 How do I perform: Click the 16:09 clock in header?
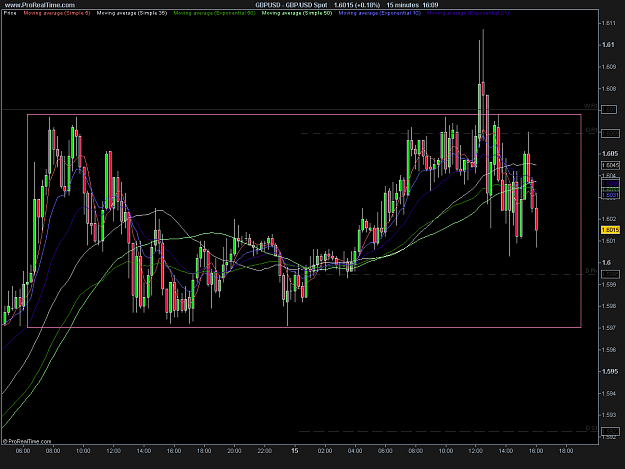pos(431,5)
